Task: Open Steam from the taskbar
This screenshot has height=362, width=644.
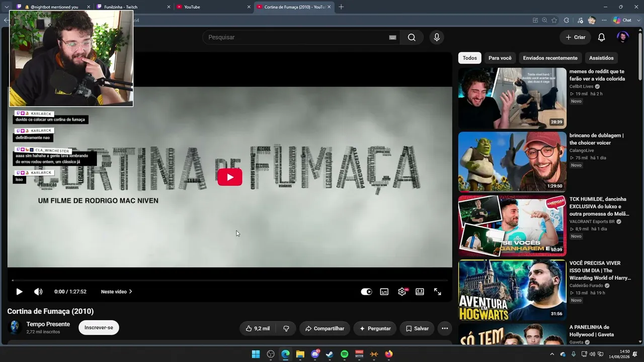Action: pos(330,354)
